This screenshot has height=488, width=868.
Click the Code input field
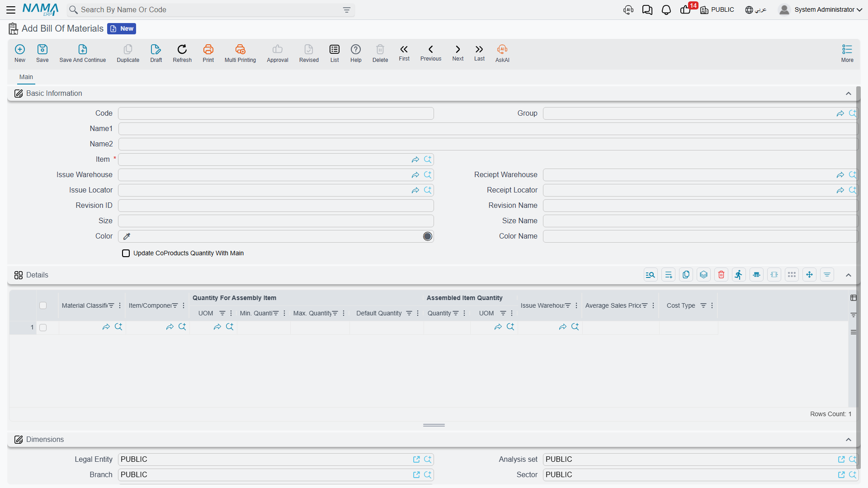(x=276, y=113)
